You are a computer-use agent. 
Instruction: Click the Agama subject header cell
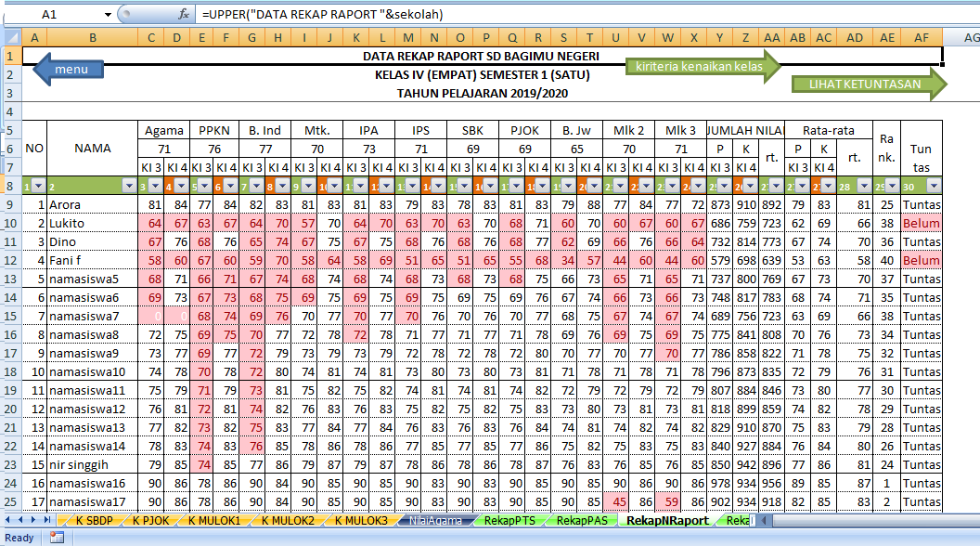click(163, 130)
